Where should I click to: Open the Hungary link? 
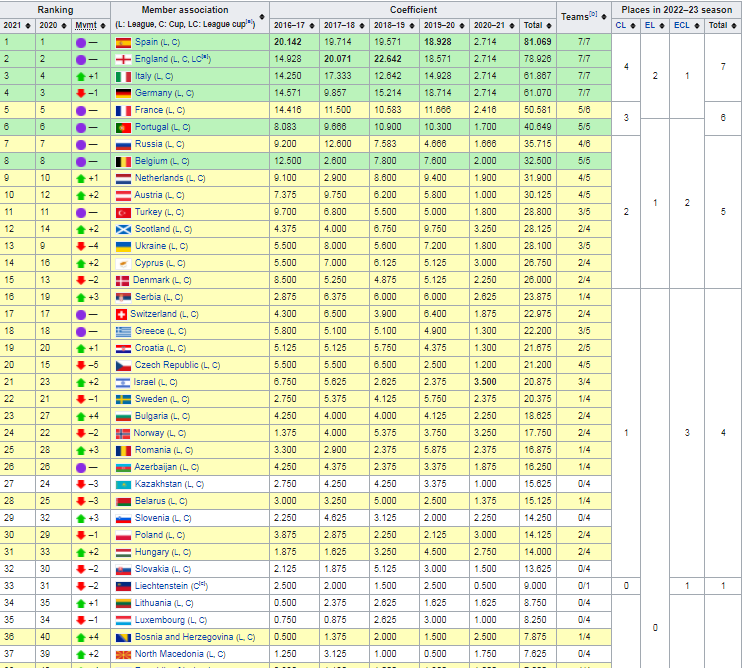click(x=152, y=552)
